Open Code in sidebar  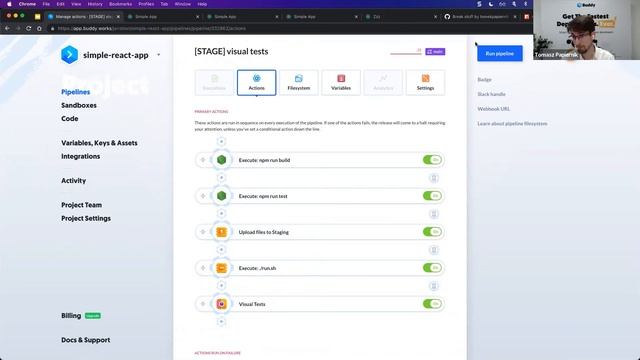69,119
